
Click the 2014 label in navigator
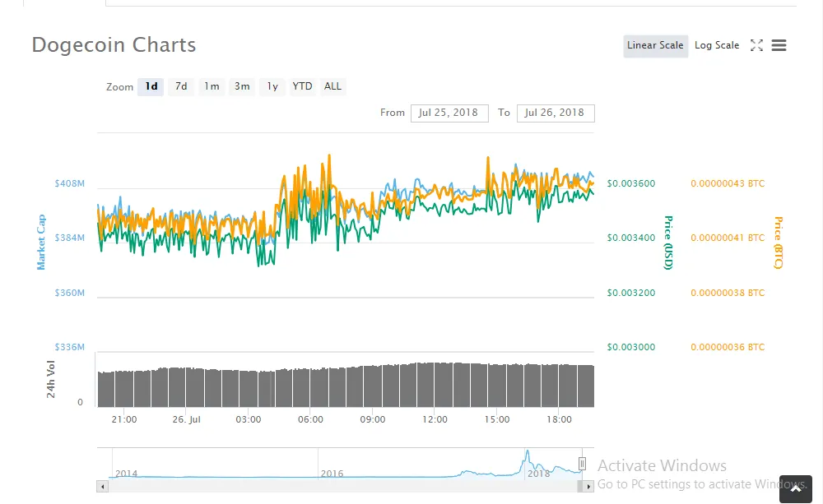click(x=127, y=474)
